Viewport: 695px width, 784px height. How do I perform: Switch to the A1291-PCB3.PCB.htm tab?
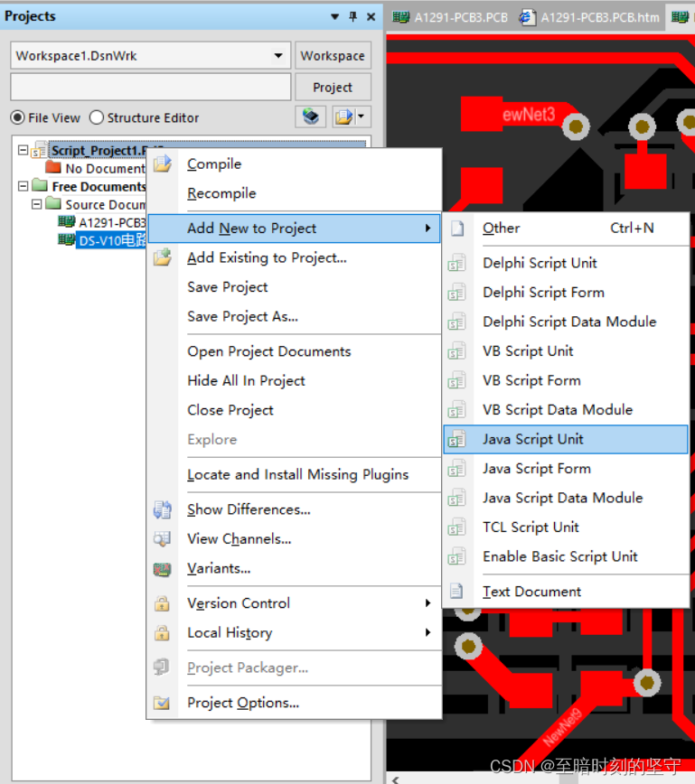click(x=588, y=17)
